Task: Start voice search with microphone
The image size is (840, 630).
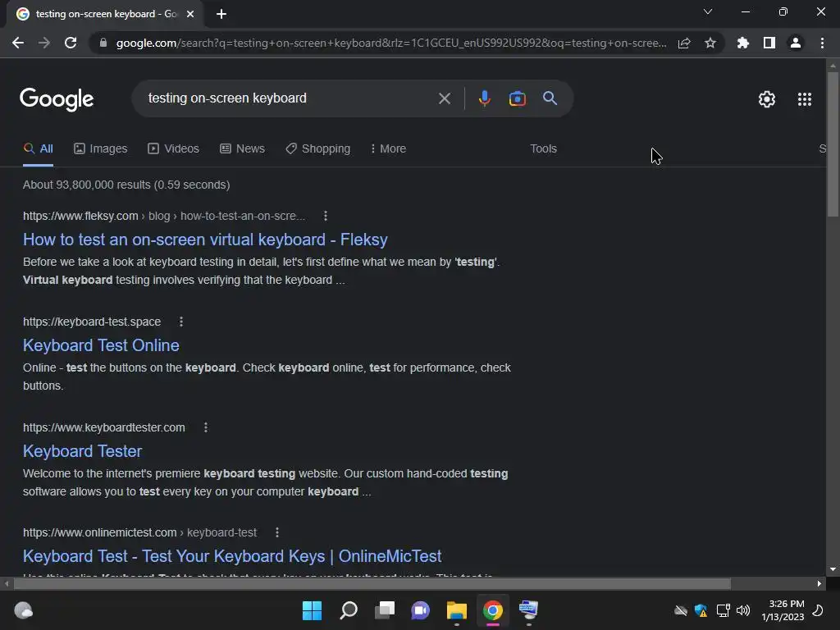Action: [x=484, y=98]
